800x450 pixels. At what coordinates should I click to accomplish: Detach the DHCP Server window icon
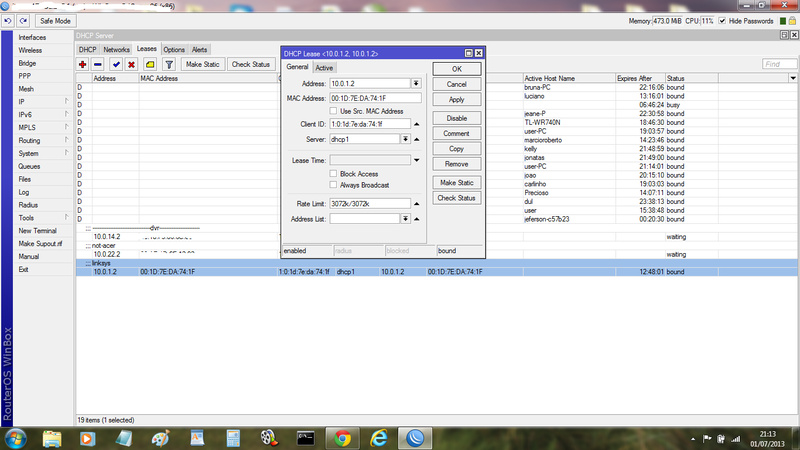(x=784, y=35)
